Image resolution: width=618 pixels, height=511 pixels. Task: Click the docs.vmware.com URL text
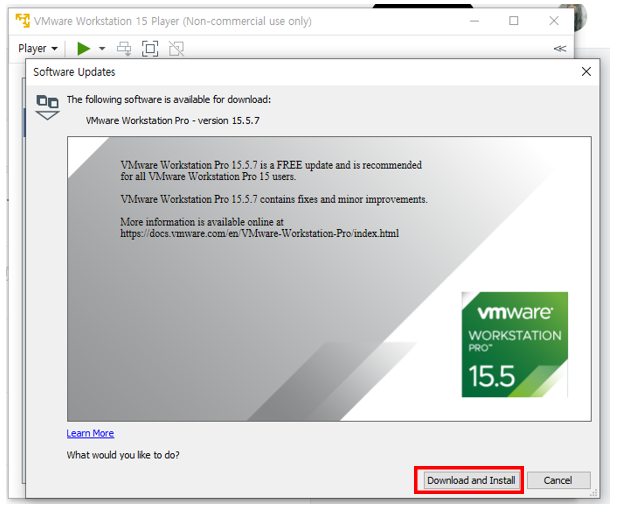coord(259,234)
